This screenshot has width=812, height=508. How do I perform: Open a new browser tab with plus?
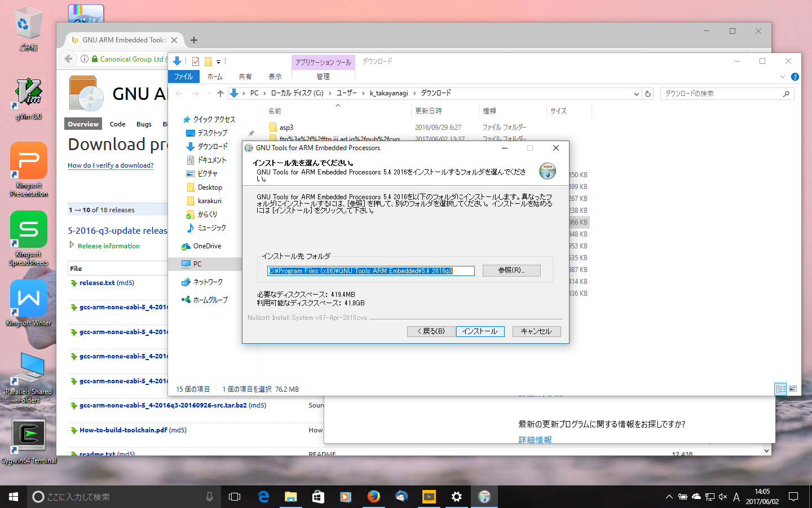194,40
